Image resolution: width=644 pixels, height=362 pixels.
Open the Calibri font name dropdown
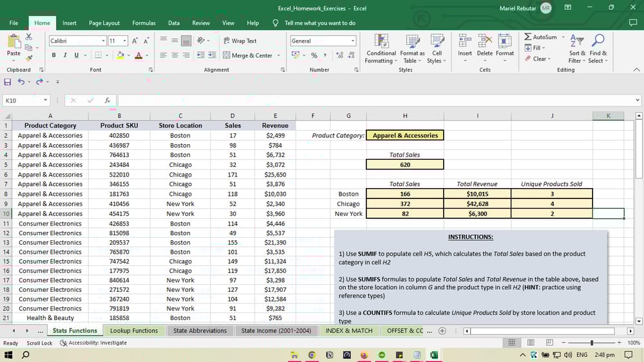(x=103, y=41)
